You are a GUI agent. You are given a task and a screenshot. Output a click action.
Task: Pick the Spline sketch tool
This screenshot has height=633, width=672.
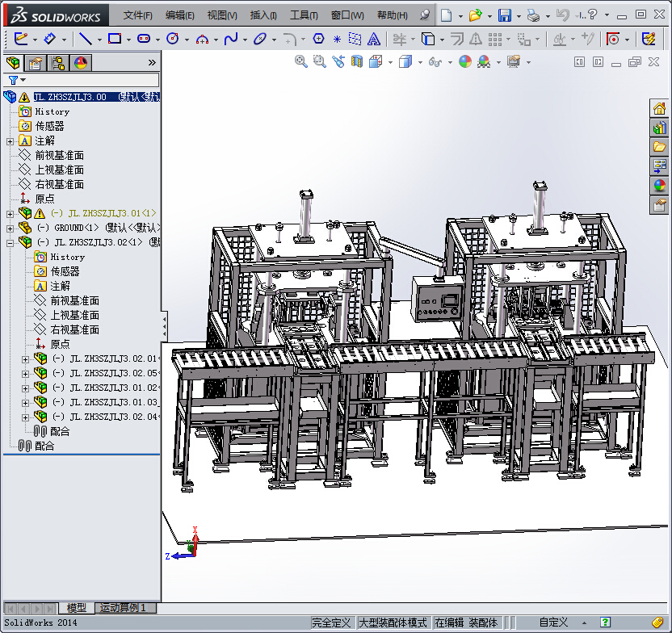(231, 39)
